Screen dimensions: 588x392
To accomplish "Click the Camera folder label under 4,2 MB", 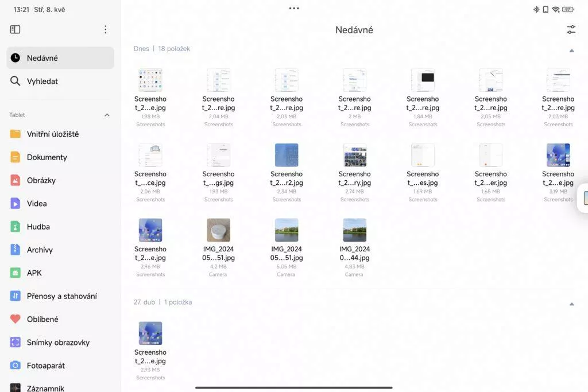I will [218, 274].
